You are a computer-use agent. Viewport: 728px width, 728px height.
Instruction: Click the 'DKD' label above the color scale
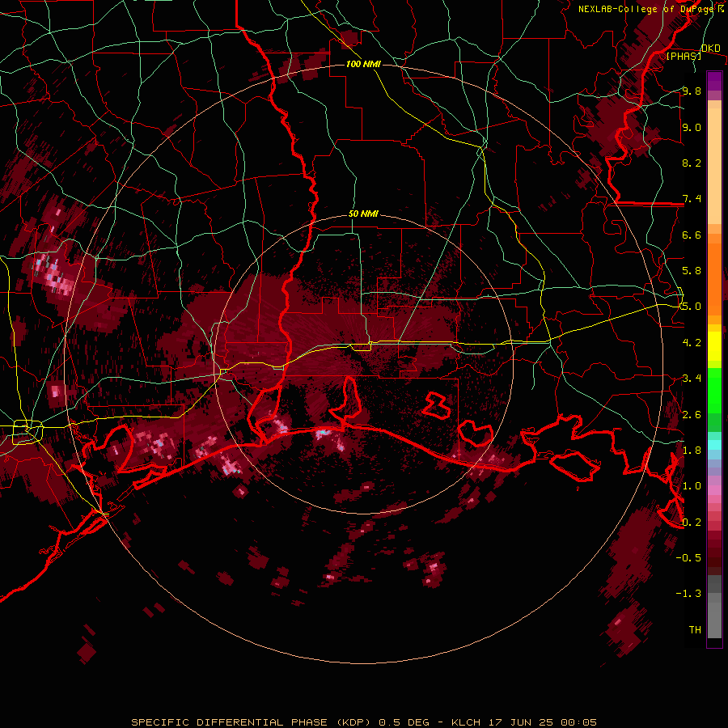[x=710, y=48]
